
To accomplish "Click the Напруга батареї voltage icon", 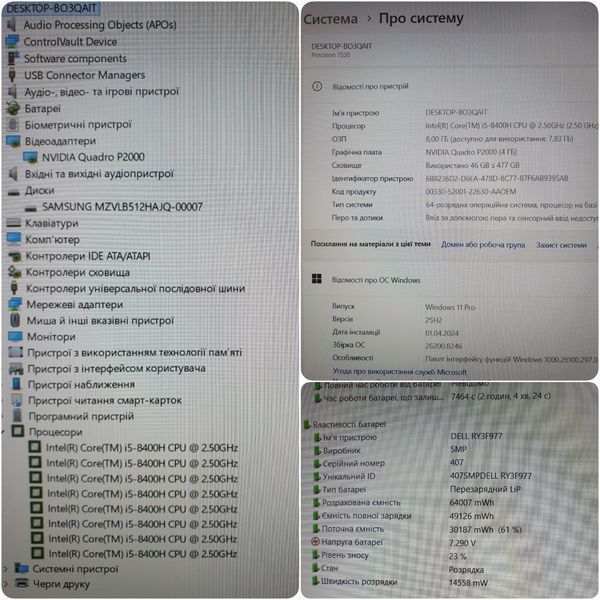I will [x=315, y=542].
